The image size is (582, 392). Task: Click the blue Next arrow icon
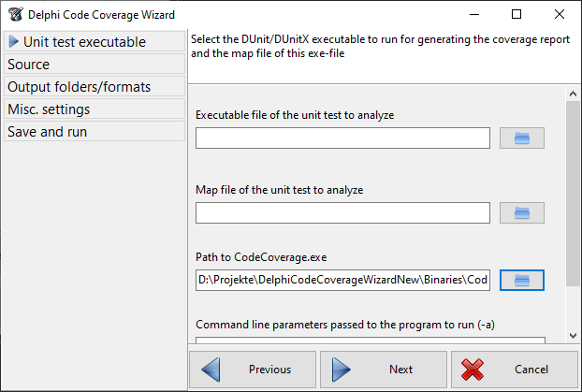(x=342, y=369)
